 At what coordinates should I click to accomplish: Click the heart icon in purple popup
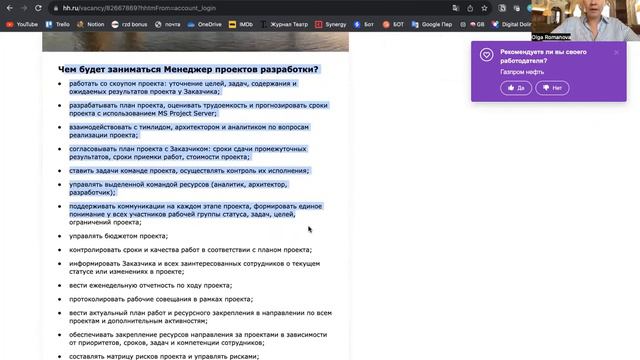tap(486, 55)
